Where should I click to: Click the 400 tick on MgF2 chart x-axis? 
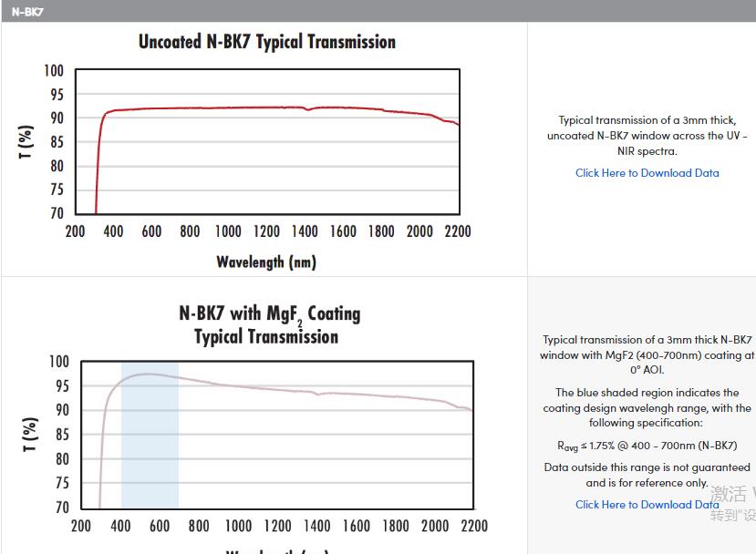(120, 526)
